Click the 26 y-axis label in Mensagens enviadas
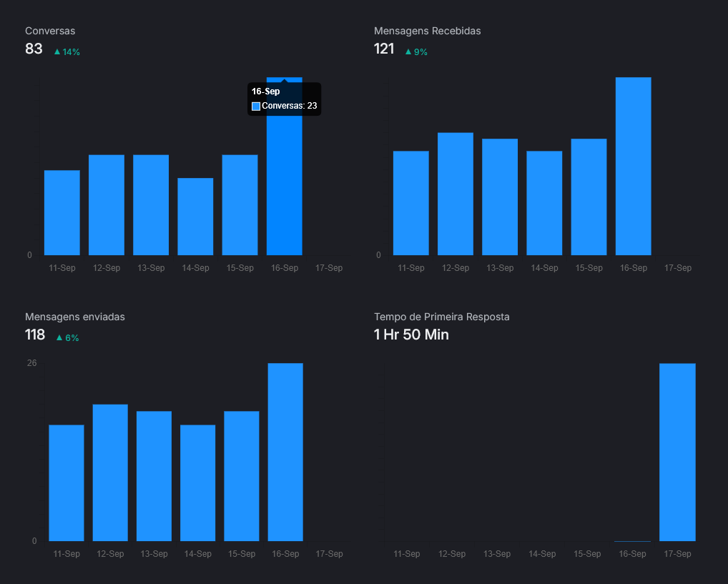Screen dimensions: 728x584 click(x=31, y=363)
